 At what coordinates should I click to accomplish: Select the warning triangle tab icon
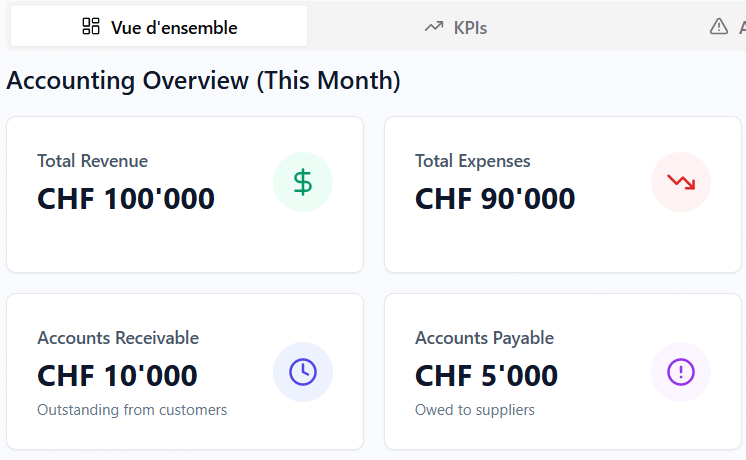click(719, 27)
